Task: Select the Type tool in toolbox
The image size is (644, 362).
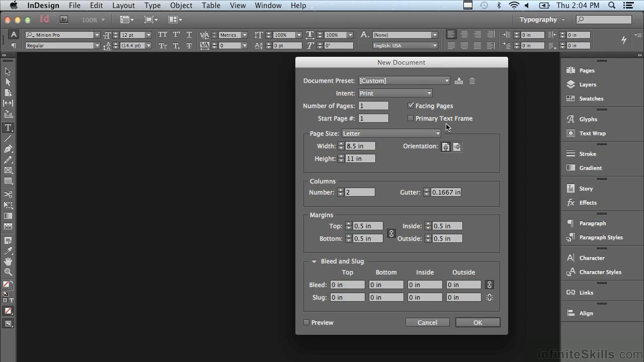Action: click(x=8, y=128)
